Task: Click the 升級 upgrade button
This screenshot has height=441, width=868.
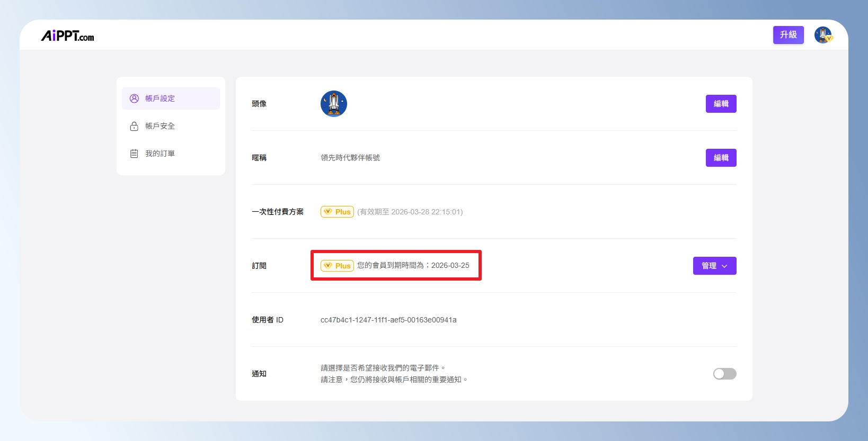Action: (x=788, y=35)
